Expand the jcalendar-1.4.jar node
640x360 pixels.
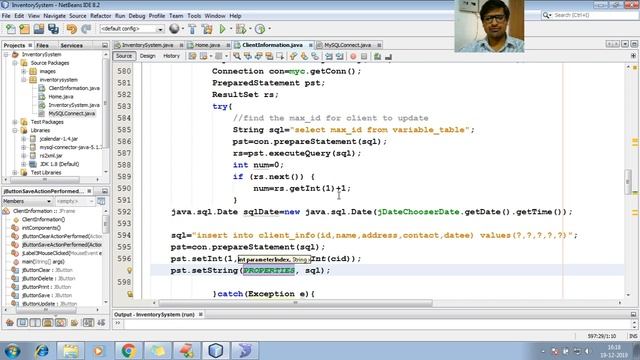24,139
